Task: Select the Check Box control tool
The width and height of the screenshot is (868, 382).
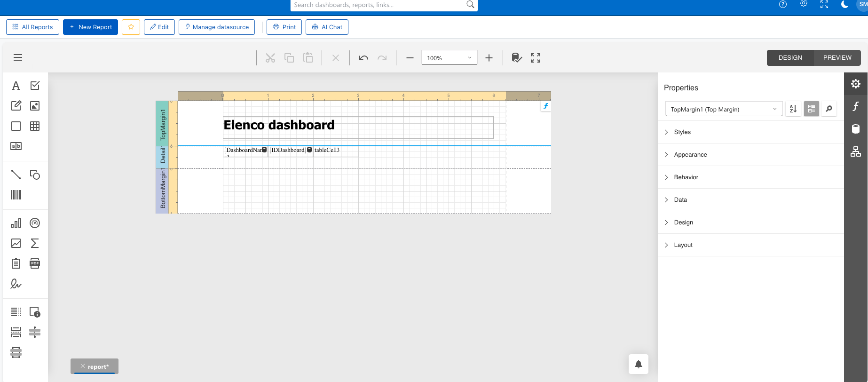Action: (x=35, y=86)
